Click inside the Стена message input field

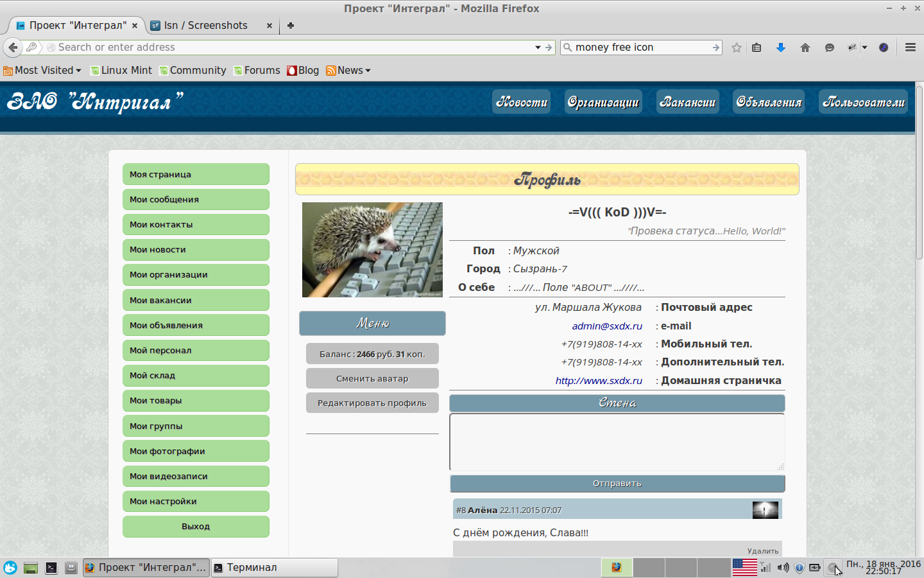[x=617, y=442]
